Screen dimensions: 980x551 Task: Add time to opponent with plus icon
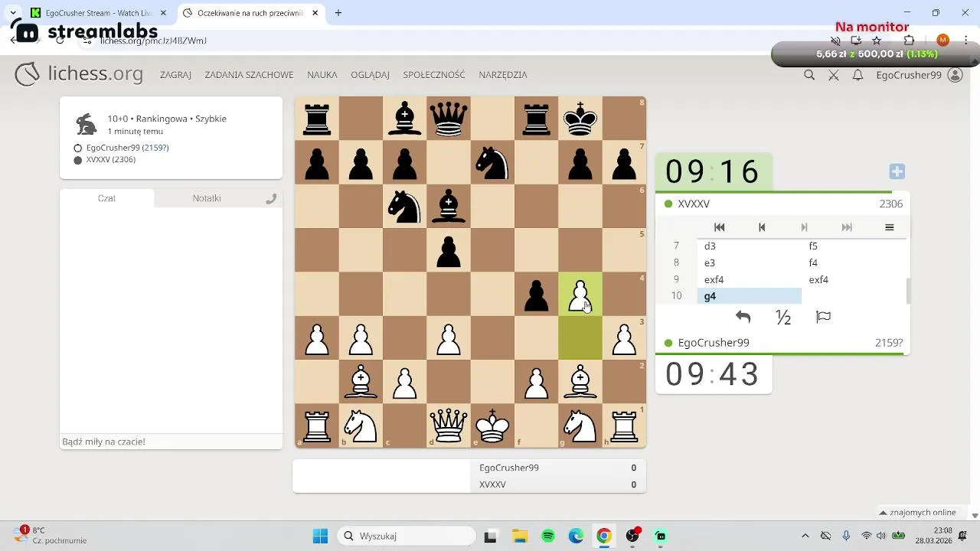coord(897,171)
